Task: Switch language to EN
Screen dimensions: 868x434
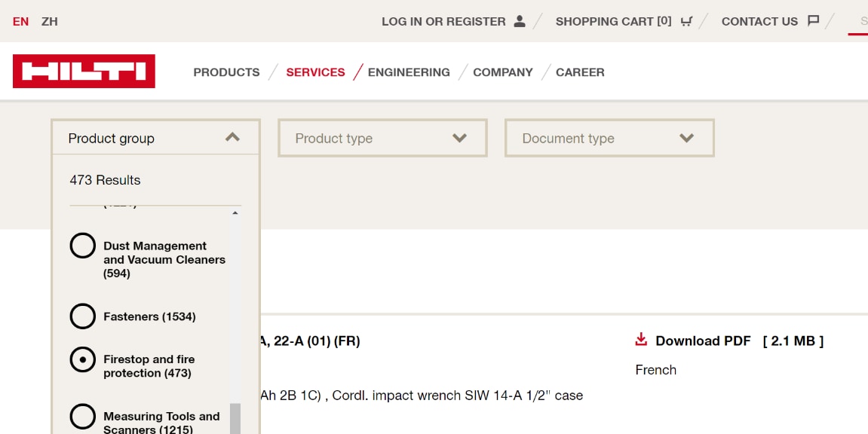Action: (x=20, y=22)
